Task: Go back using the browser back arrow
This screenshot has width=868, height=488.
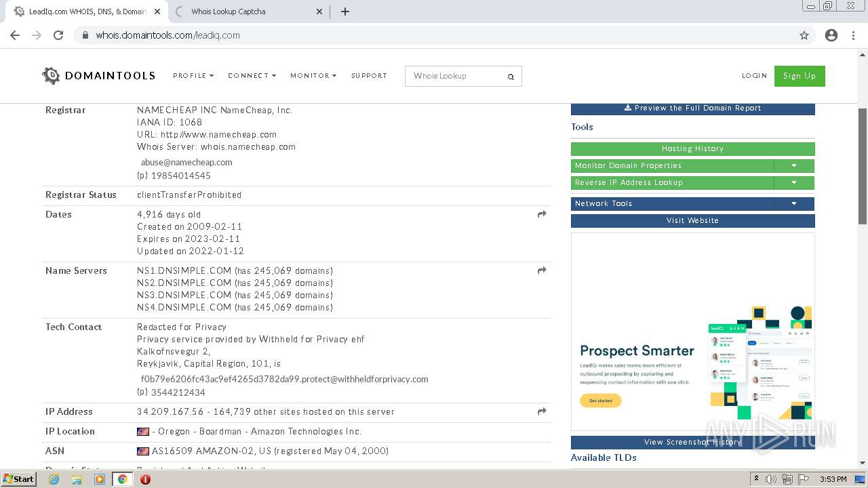Action: pos(15,35)
